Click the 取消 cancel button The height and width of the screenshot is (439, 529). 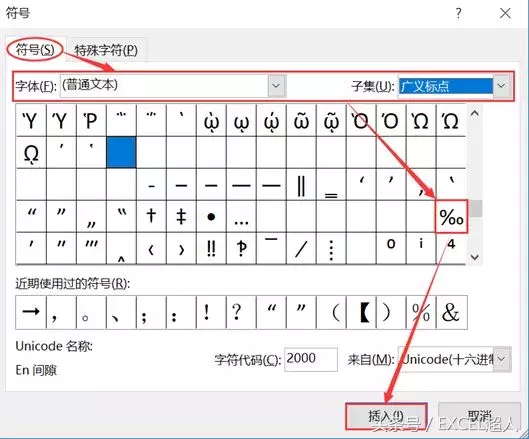coord(479,416)
